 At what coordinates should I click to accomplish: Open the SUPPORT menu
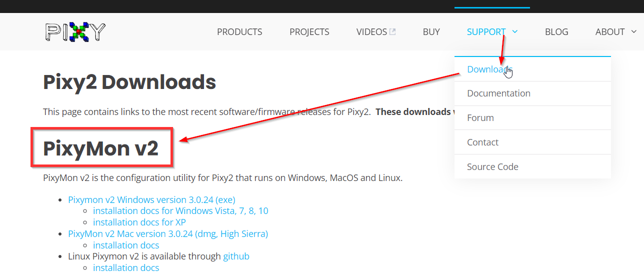click(486, 32)
